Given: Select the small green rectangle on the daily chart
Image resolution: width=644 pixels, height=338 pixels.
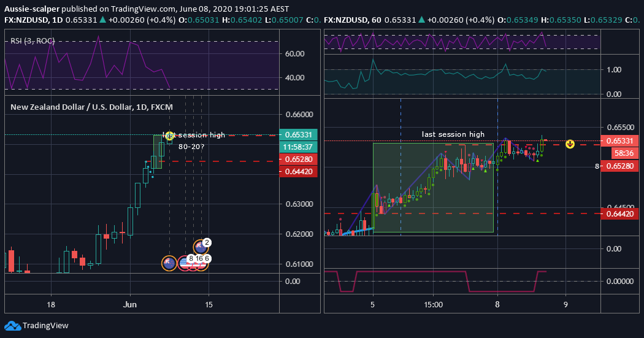Looking at the screenshot, I should pyautogui.click(x=157, y=152).
